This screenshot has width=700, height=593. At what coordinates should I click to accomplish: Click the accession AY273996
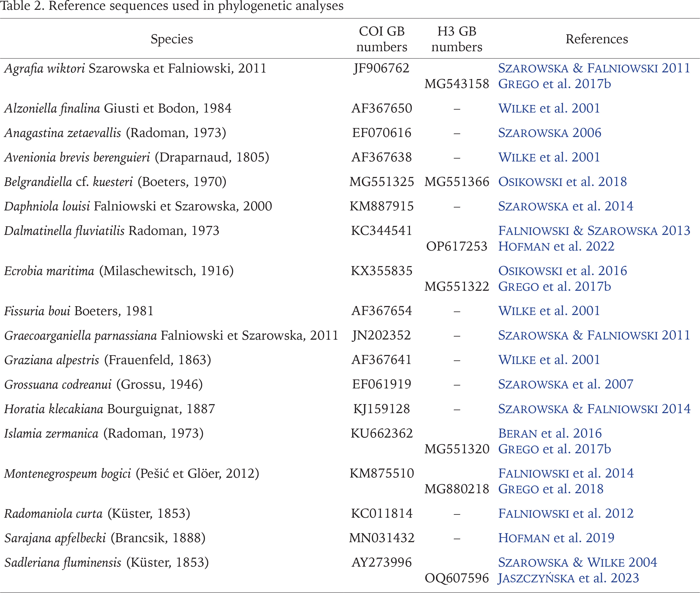coord(381,562)
